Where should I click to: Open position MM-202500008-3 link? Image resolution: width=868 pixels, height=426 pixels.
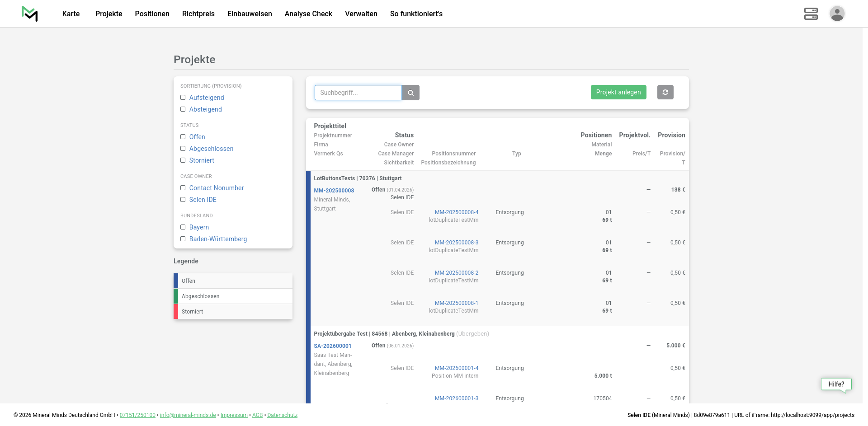[456, 243]
